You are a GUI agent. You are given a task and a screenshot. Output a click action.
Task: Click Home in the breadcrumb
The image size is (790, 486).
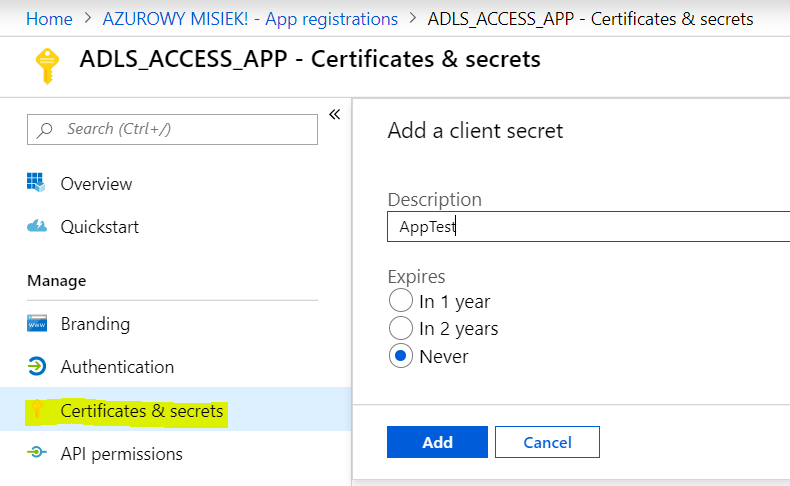pos(49,19)
